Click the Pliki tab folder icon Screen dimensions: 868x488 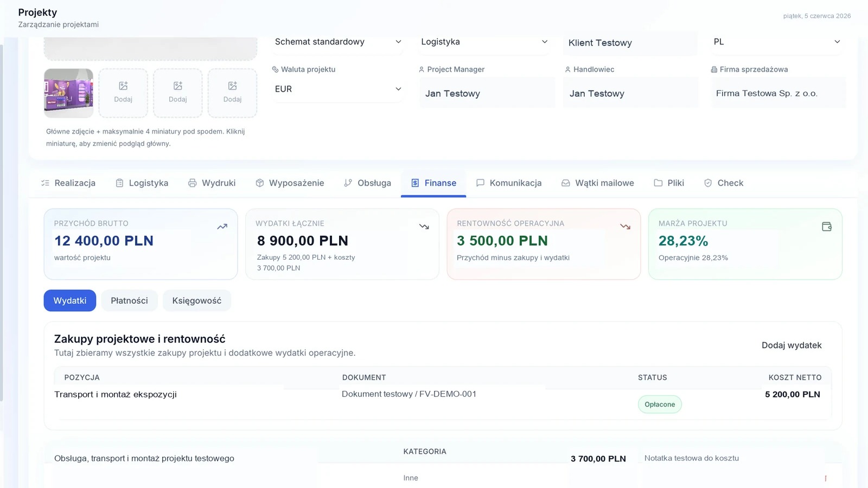658,183
